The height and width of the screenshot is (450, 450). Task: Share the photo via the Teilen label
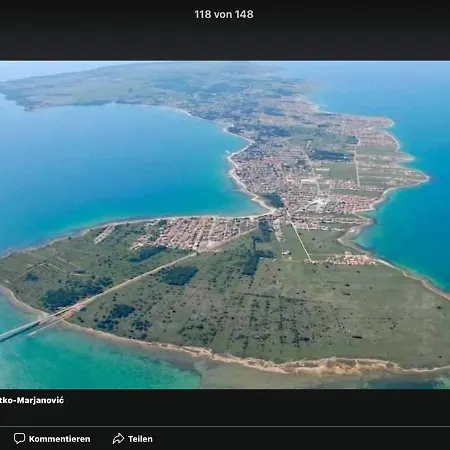pyautogui.click(x=140, y=439)
